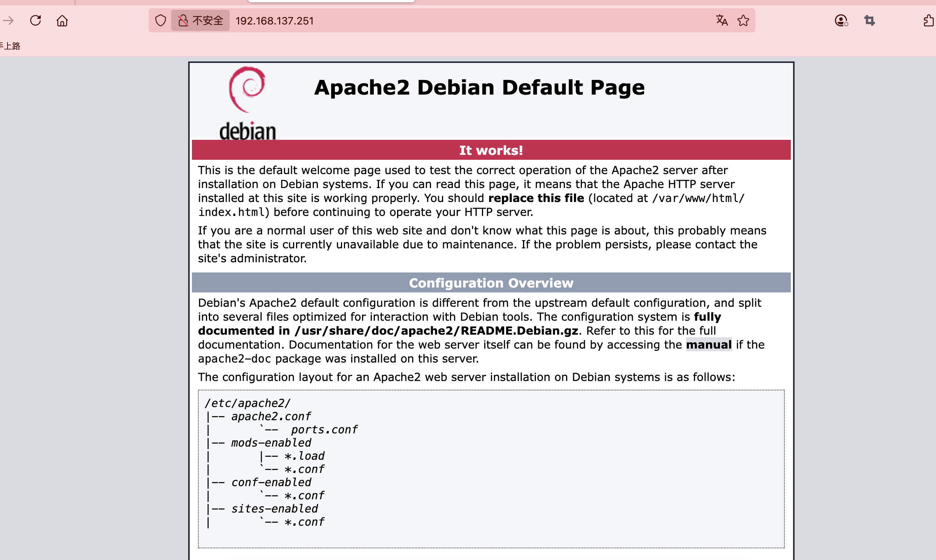Click the bold text replace this file
Viewport: 936px width, 560px height.
[x=536, y=198]
